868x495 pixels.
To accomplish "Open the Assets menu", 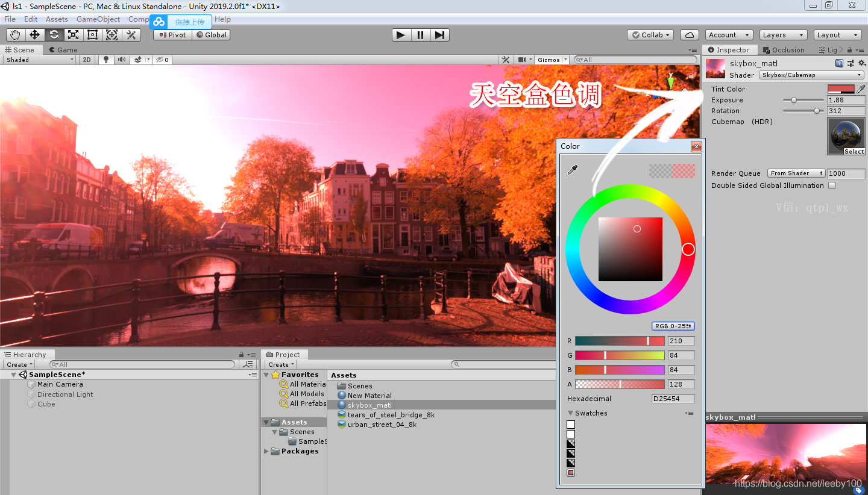I will point(57,19).
